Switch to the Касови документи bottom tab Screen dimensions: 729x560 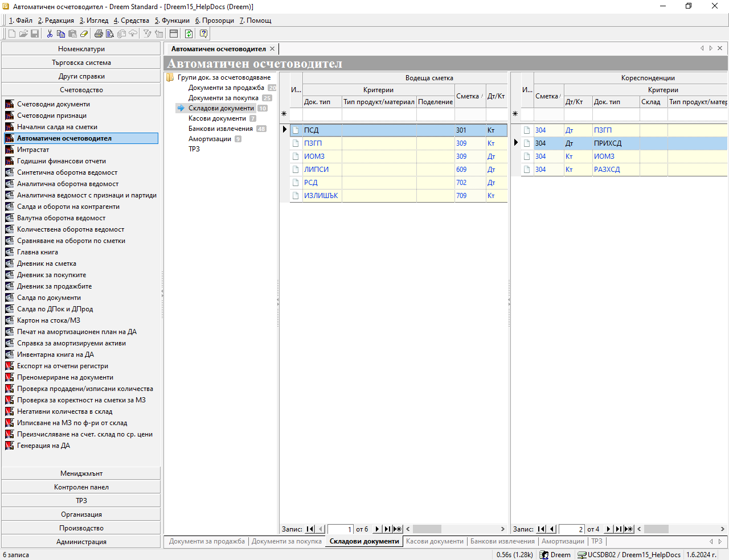(x=435, y=541)
